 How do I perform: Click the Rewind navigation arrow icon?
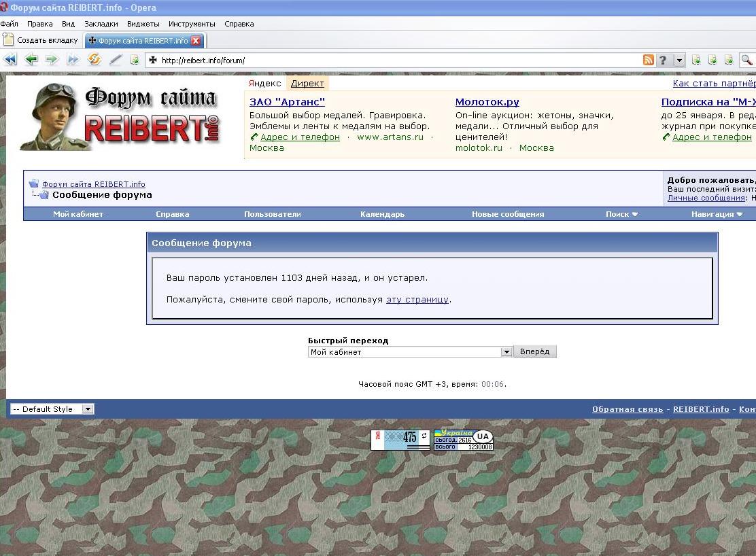(10, 60)
